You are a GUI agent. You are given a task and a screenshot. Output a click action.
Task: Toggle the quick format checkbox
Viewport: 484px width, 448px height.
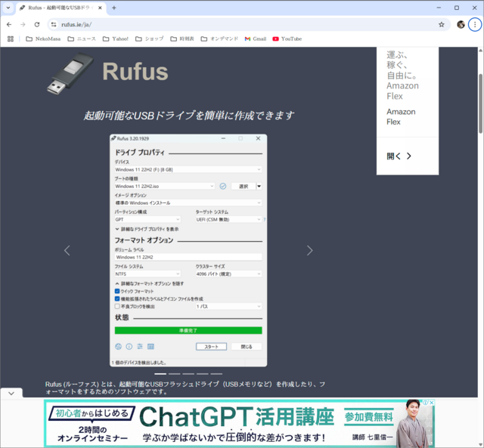point(117,291)
